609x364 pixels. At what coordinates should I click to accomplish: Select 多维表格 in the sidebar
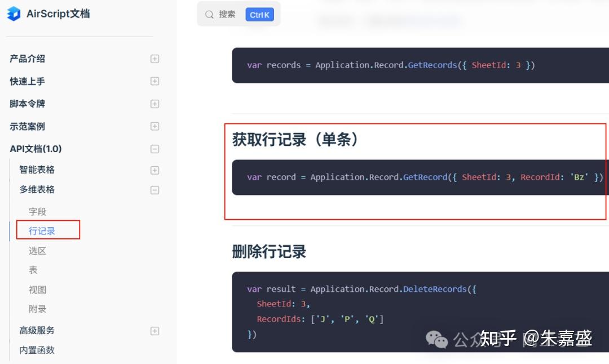[x=37, y=189]
